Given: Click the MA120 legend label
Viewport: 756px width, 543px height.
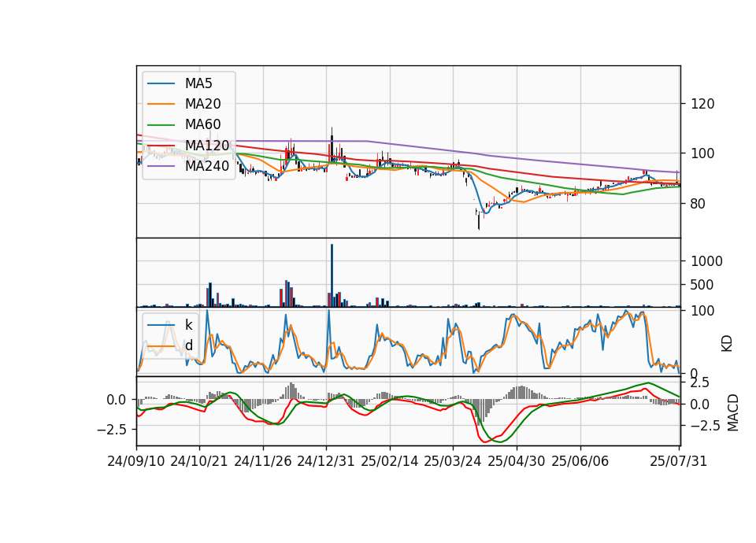Looking at the screenshot, I should point(207,145).
